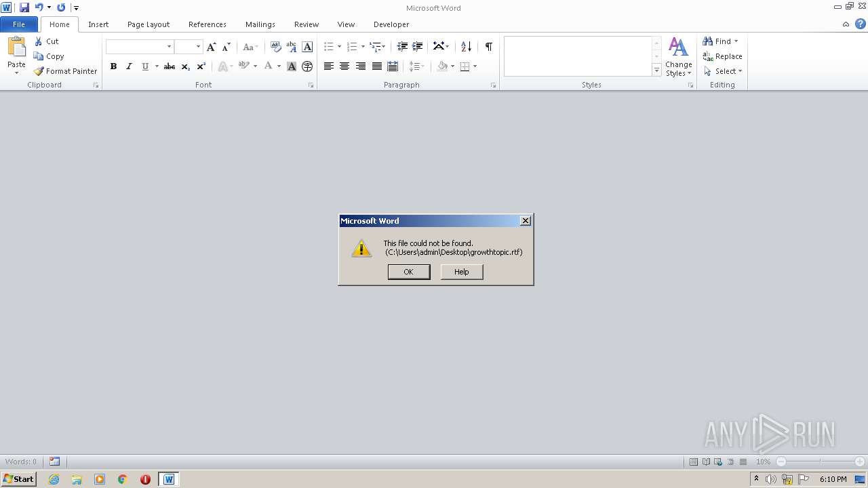Click the Character Border icon
This screenshot has height=488, width=868.
click(x=307, y=47)
